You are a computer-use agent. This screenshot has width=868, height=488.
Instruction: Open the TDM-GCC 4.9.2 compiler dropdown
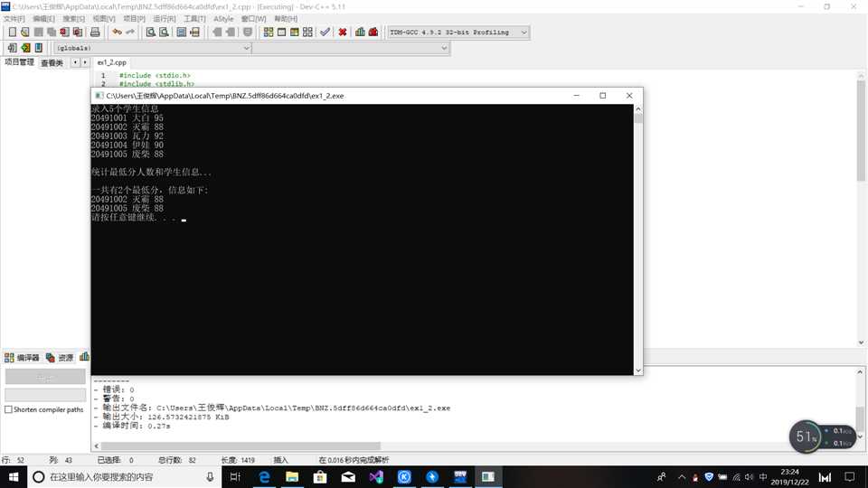point(458,33)
